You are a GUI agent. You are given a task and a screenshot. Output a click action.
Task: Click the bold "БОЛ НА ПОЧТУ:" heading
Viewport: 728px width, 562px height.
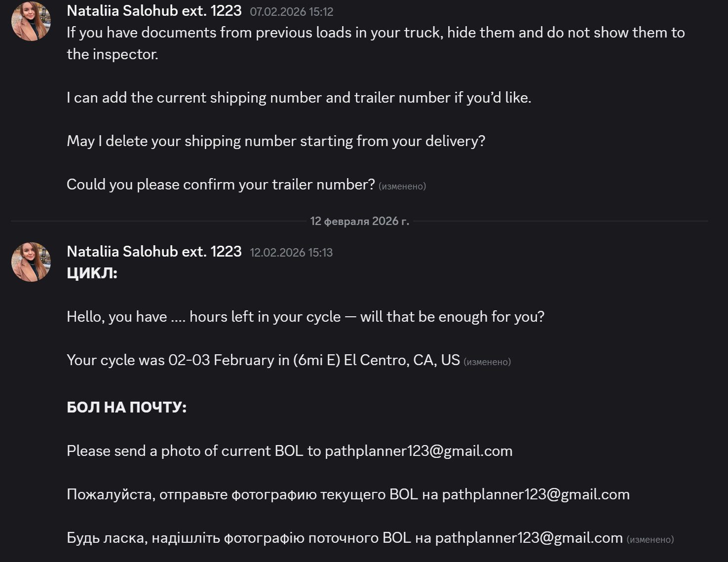tap(126, 408)
